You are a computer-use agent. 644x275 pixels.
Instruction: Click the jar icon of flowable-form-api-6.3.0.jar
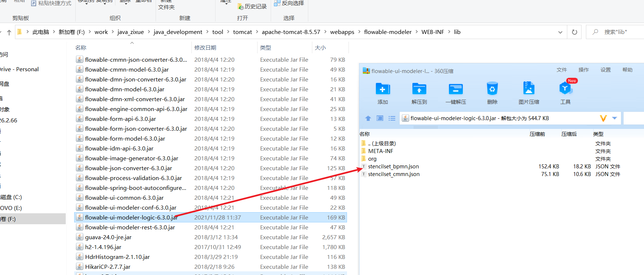pyautogui.click(x=79, y=119)
